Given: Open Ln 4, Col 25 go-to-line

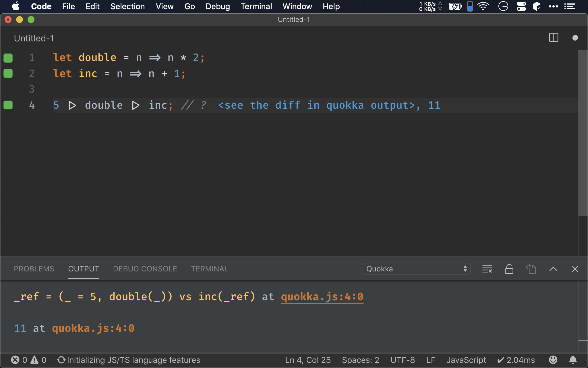Looking at the screenshot, I should pyautogui.click(x=308, y=360).
